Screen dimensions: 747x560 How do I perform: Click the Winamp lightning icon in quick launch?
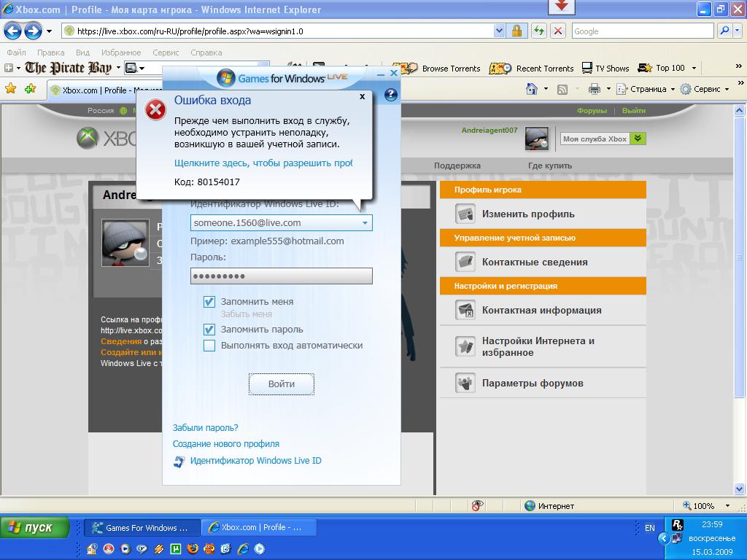point(158,549)
